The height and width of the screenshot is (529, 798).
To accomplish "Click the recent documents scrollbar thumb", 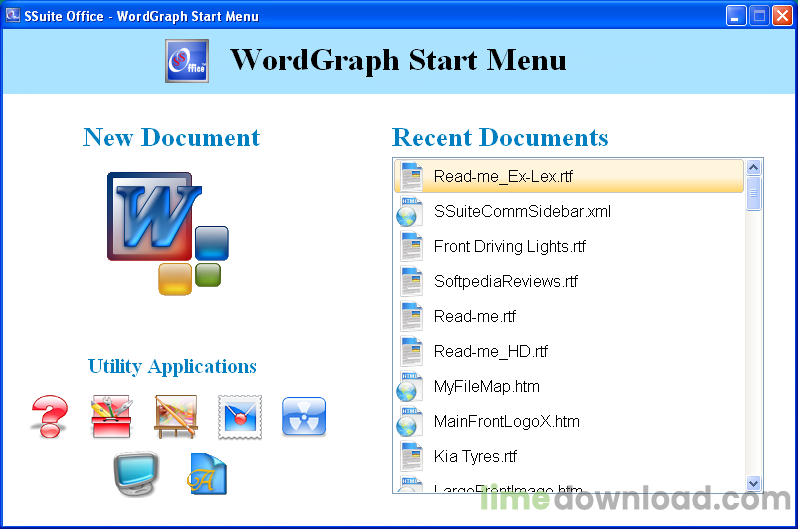I will [754, 193].
